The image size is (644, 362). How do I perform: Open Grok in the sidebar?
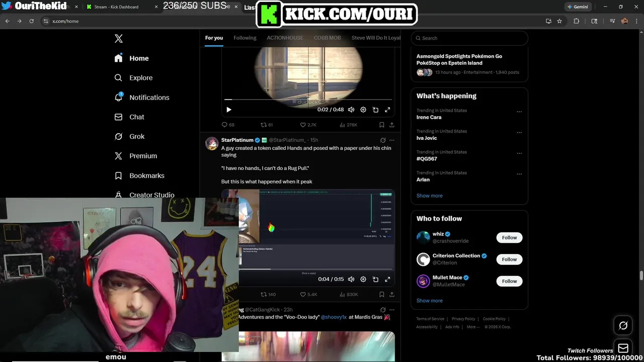[129, 136]
